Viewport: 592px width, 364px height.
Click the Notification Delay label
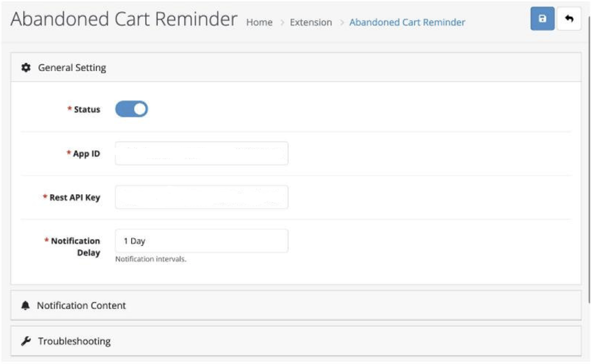[x=76, y=247]
